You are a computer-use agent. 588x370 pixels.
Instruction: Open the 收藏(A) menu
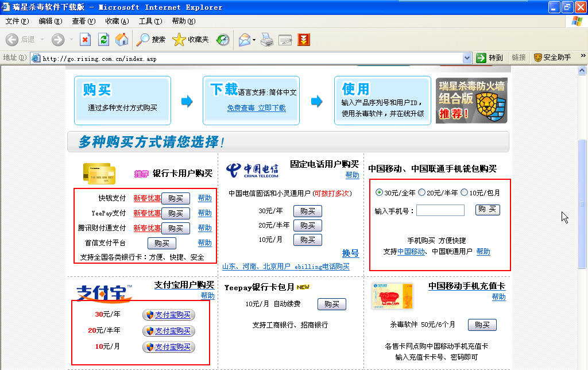117,21
